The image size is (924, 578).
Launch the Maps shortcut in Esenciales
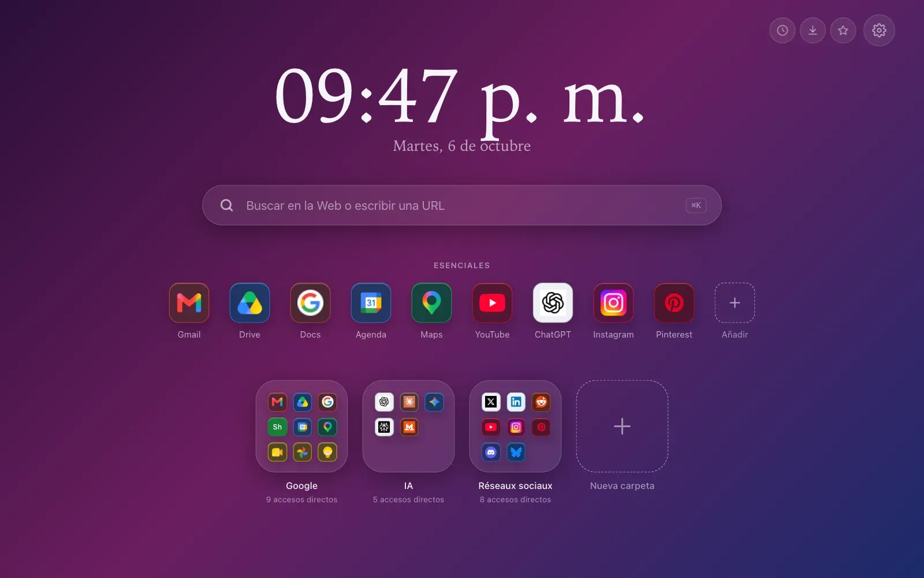[x=431, y=303]
